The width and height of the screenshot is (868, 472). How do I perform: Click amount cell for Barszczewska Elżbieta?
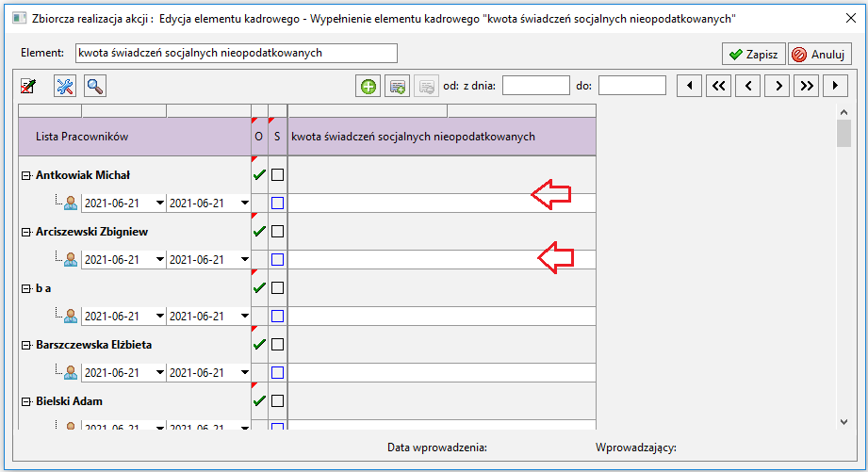(x=442, y=372)
